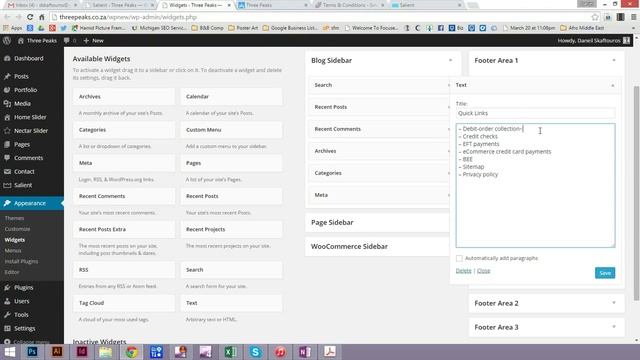Save the Text widget
The height and width of the screenshot is (360, 640).
click(605, 273)
